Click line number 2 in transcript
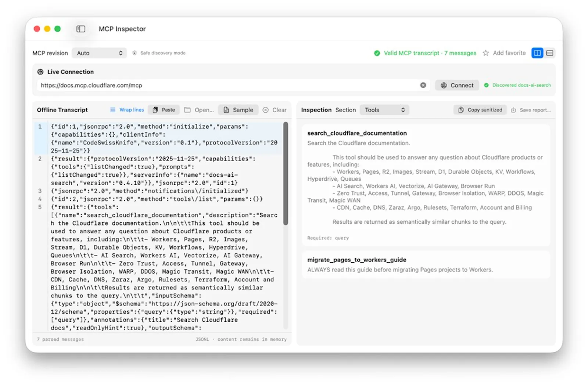Screen dimensions: 588x386 pyautogui.click(x=40, y=159)
